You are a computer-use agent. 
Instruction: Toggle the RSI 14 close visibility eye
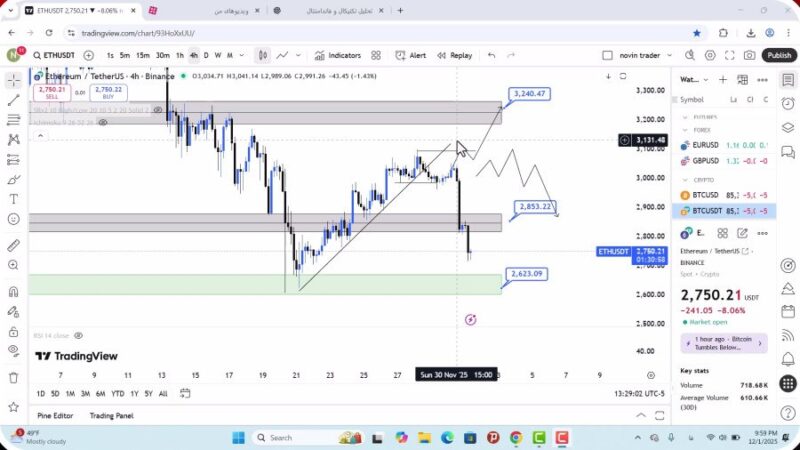coord(78,336)
